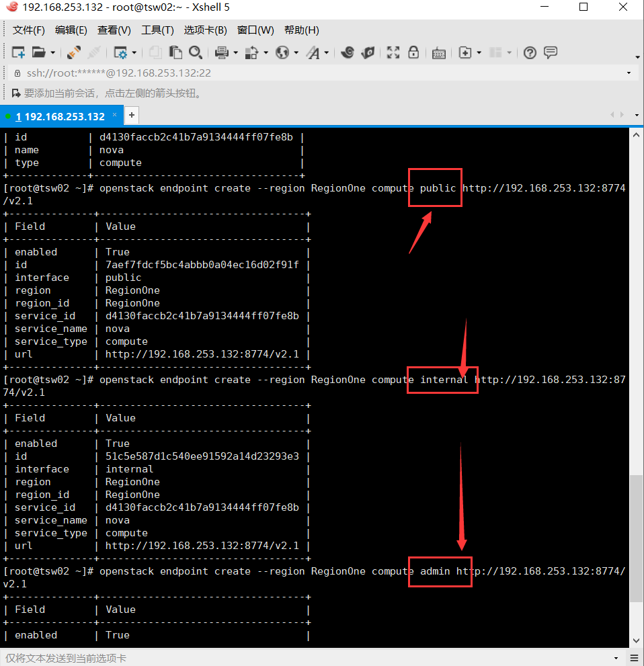Image resolution: width=644 pixels, height=666 pixels.
Task: Expand the compose bar target dropdown
Action: point(616,659)
